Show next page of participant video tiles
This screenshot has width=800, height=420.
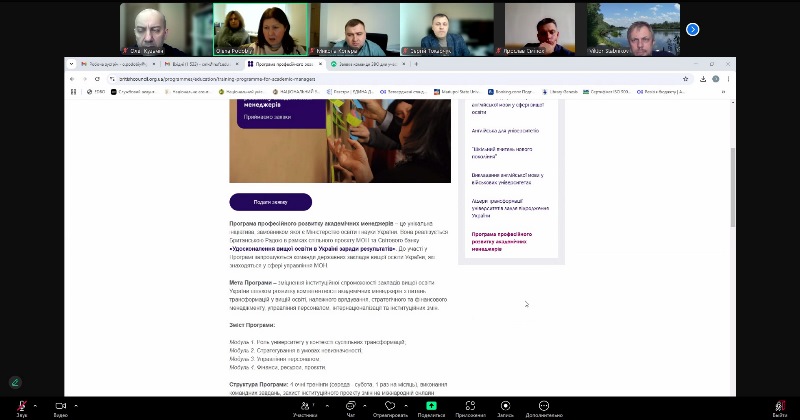coord(692,30)
